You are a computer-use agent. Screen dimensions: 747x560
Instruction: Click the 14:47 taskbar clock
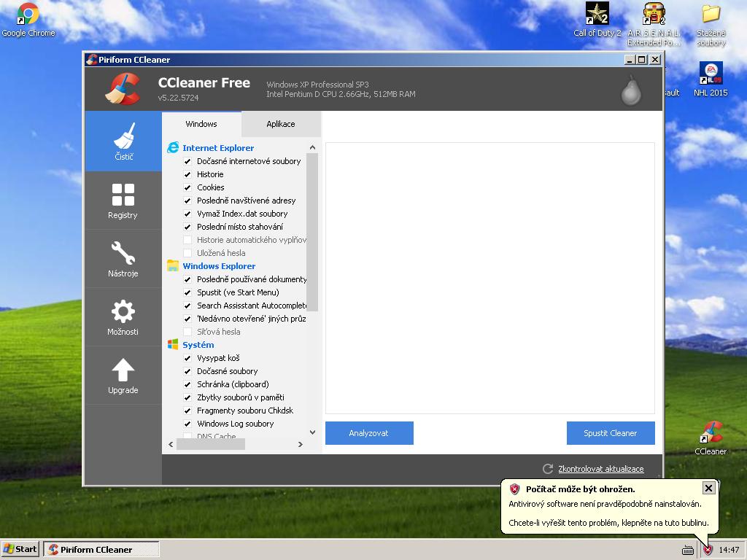729,550
